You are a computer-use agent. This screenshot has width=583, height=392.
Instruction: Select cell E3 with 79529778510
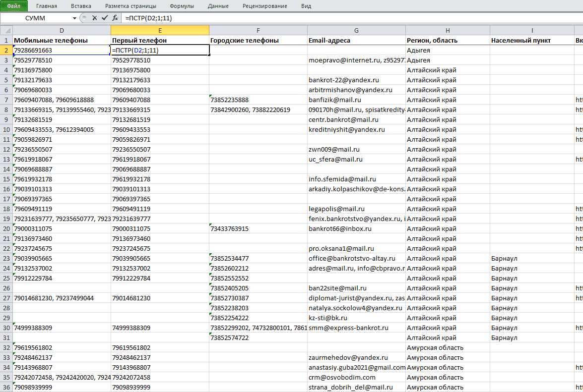160,60
